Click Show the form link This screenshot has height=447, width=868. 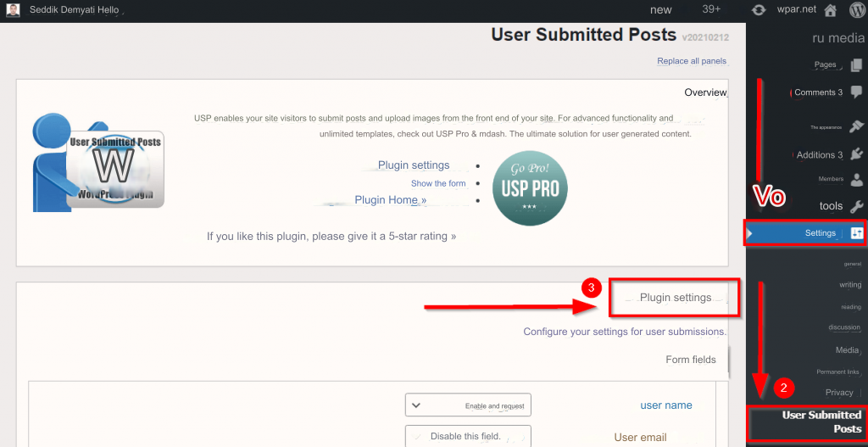tap(438, 183)
